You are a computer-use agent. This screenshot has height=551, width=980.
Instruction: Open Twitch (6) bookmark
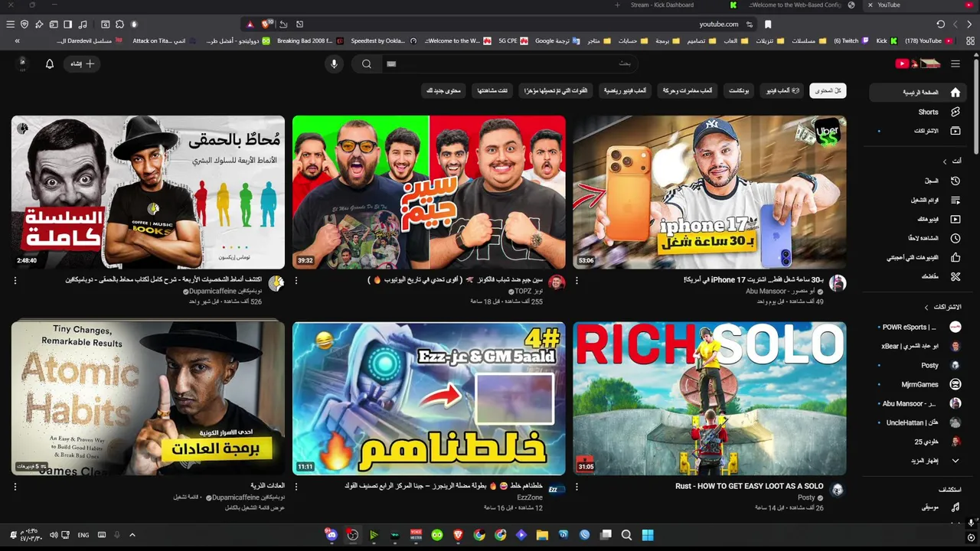pos(851,41)
